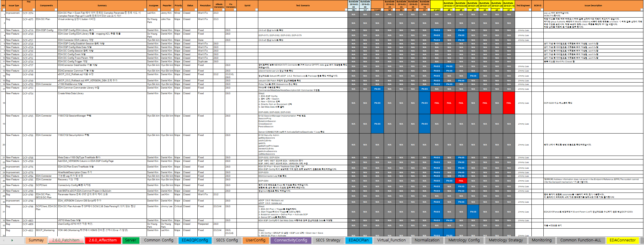Select the BCM ID header cell
Screen dimensions: 644x245
click(538, 5)
